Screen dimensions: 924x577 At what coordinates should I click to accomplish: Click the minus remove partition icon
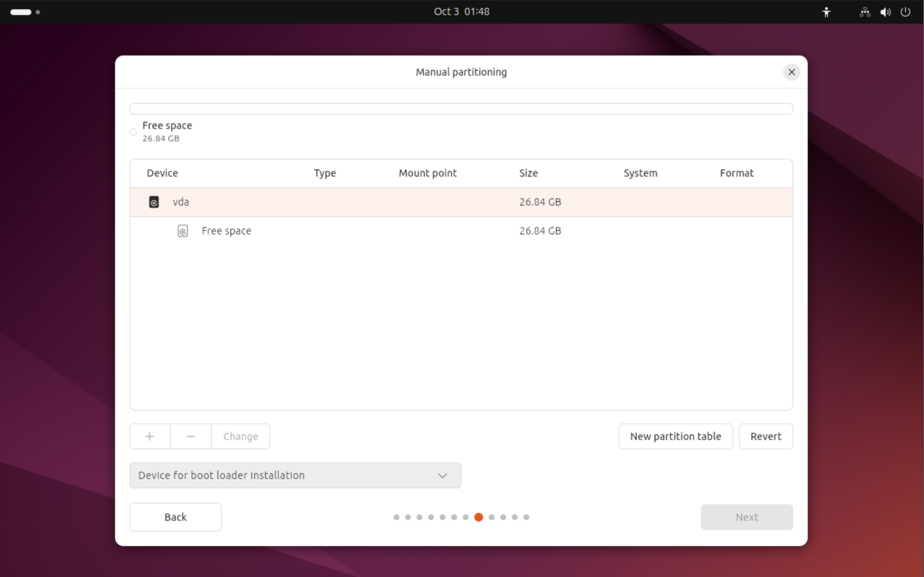pos(190,436)
